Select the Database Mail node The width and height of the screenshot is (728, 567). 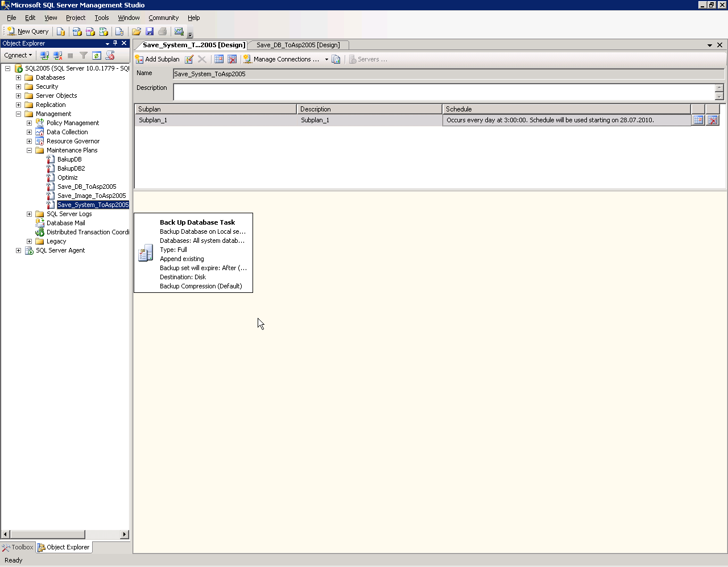[65, 223]
